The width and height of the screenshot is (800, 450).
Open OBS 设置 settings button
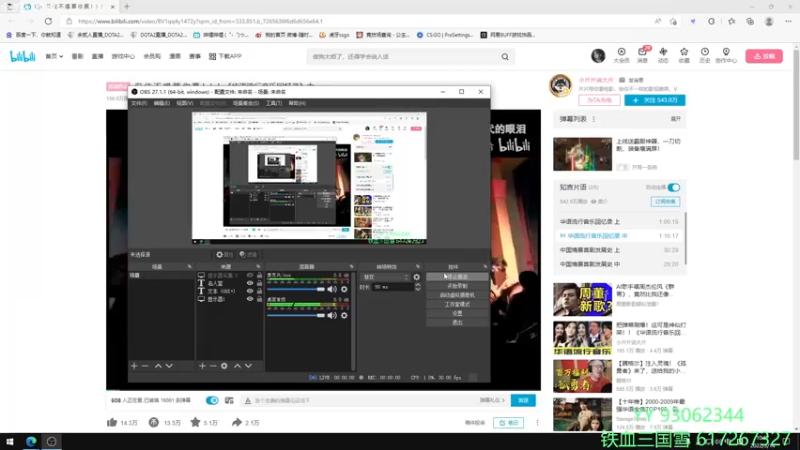[457, 313]
